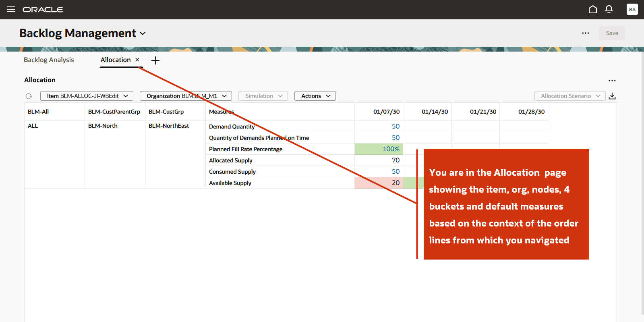Open the notifications bell
644x322 pixels.
(x=609, y=9)
